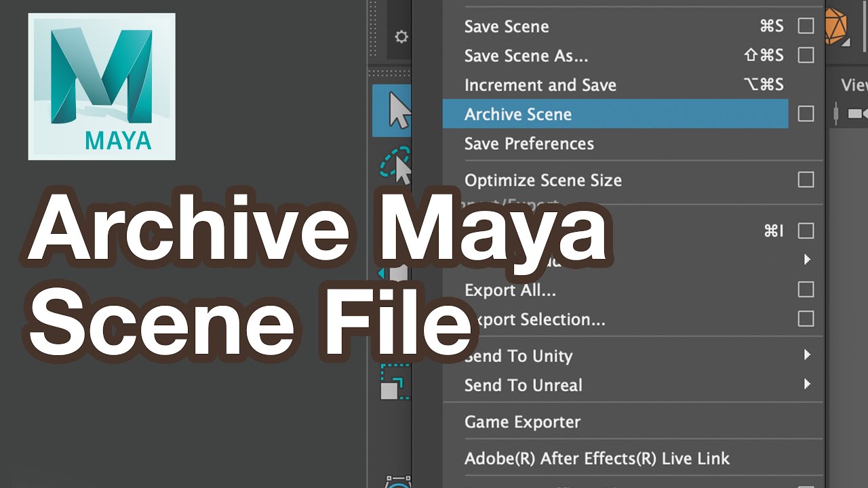Select the highlighted Archive Scene entry
The height and width of the screenshot is (488, 868).
pyautogui.click(x=616, y=114)
